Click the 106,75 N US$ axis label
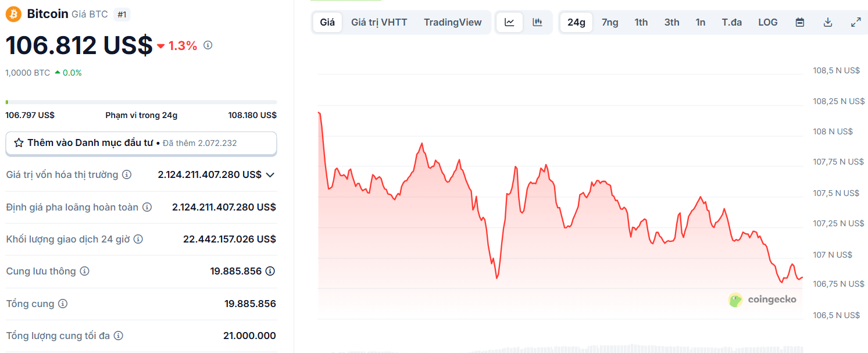The image size is (868, 353). coord(838,284)
